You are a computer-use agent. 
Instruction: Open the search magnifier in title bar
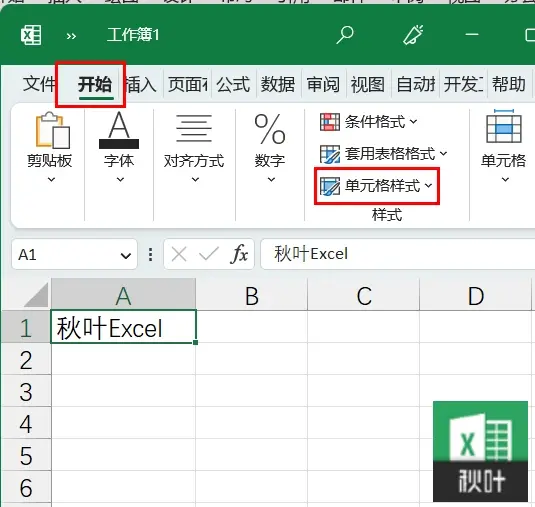pos(345,35)
